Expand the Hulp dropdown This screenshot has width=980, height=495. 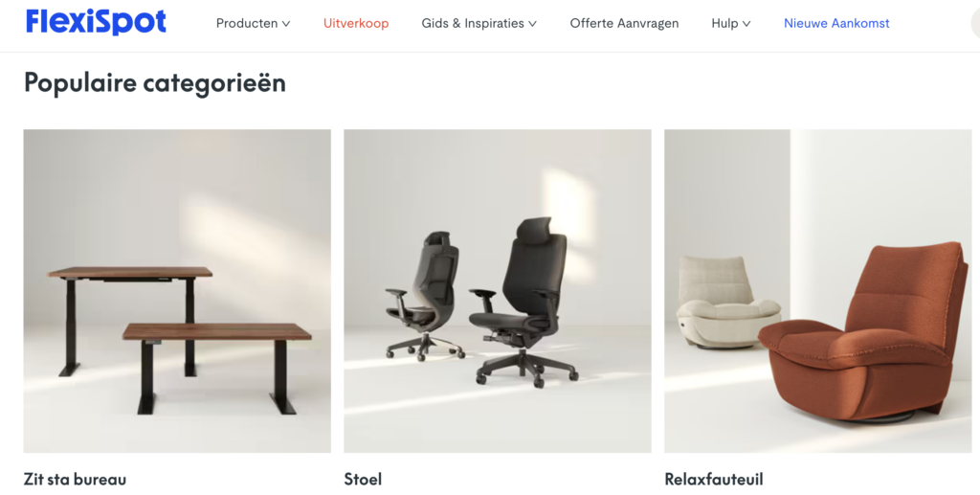(730, 23)
